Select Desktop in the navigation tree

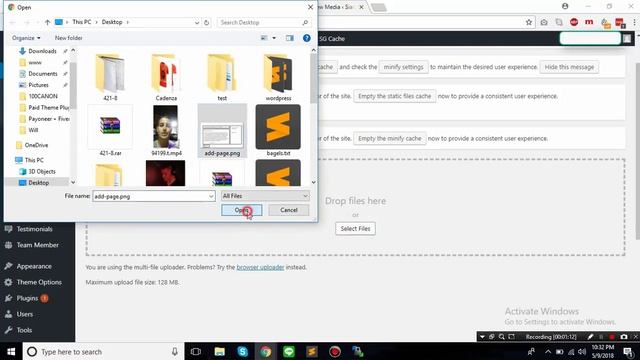tap(38, 183)
